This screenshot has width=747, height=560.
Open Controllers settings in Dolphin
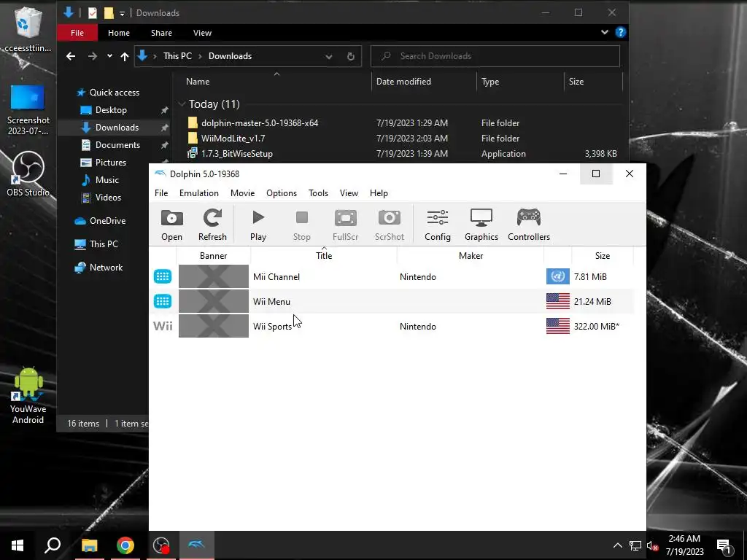click(529, 225)
